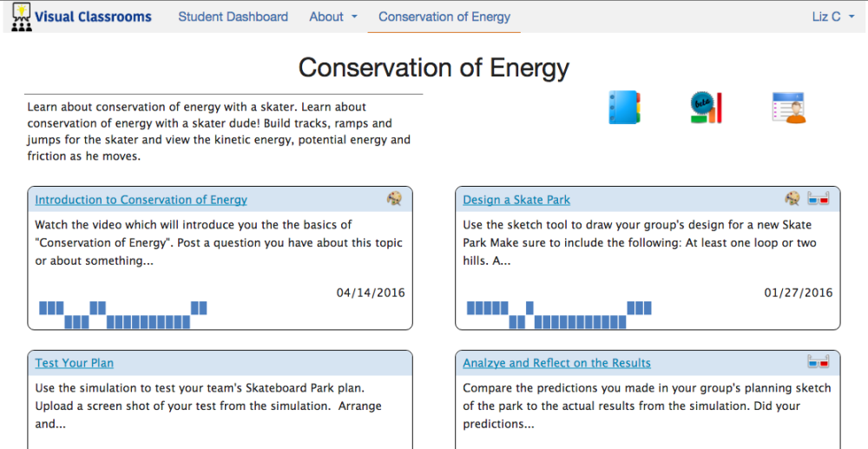Go to Student Dashboard
868x449 pixels.
(233, 17)
